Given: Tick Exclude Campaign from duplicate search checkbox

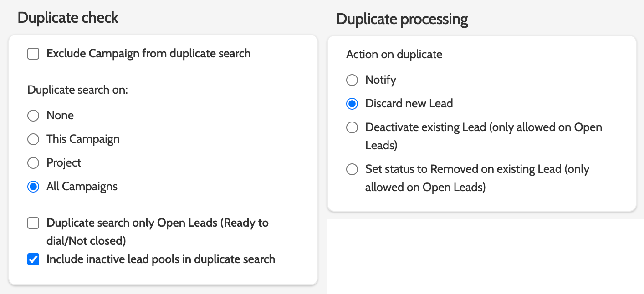Looking at the screenshot, I should [x=33, y=54].
